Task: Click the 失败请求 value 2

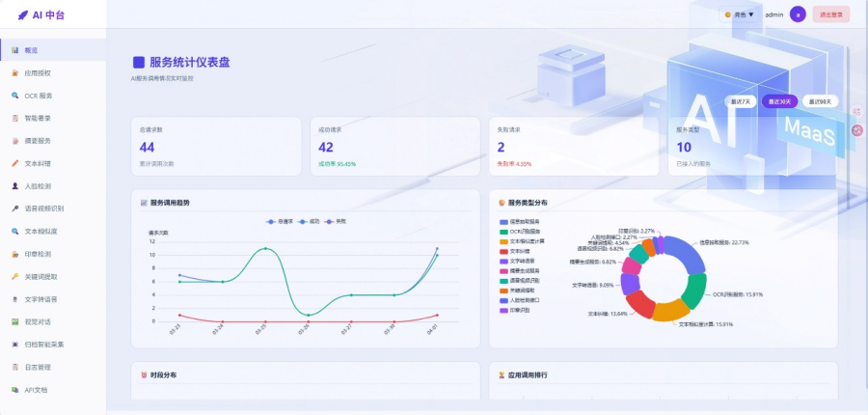Action: (501, 148)
